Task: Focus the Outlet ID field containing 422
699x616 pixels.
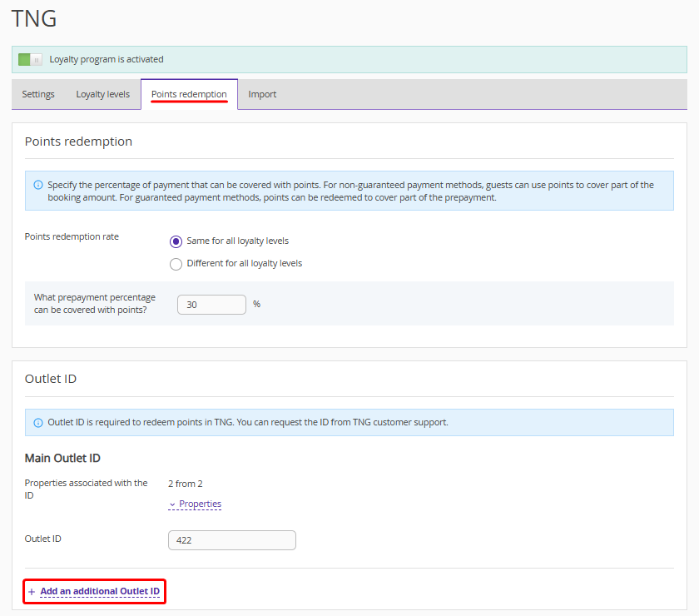Action: 231,540
